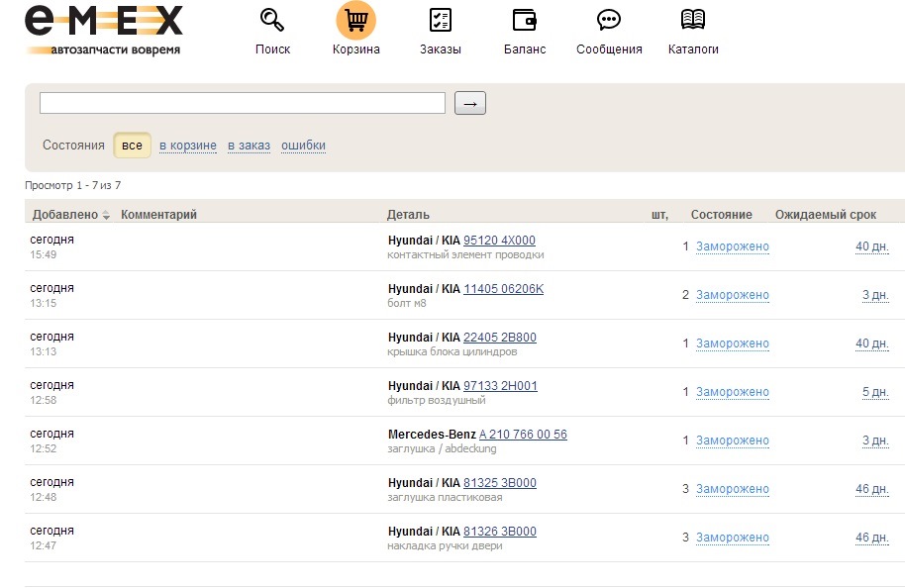The height and width of the screenshot is (588, 905).
Task: Click 46 дн. term for 81325 3B000
Action: tap(872, 489)
